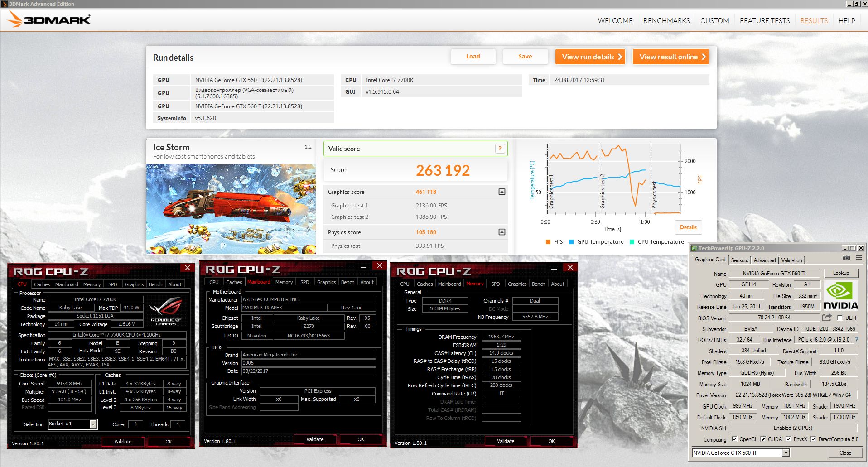Collapse the Physics score section
868x467 pixels.
coord(502,232)
